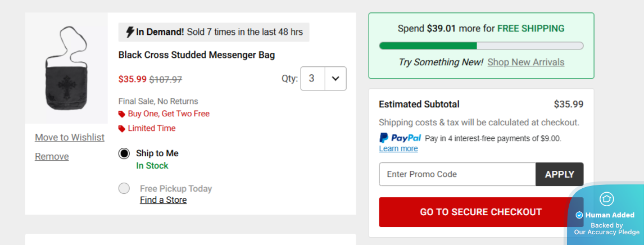The width and height of the screenshot is (644, 245).
Task: Click the Find a Store link
Action: [163, 200]
